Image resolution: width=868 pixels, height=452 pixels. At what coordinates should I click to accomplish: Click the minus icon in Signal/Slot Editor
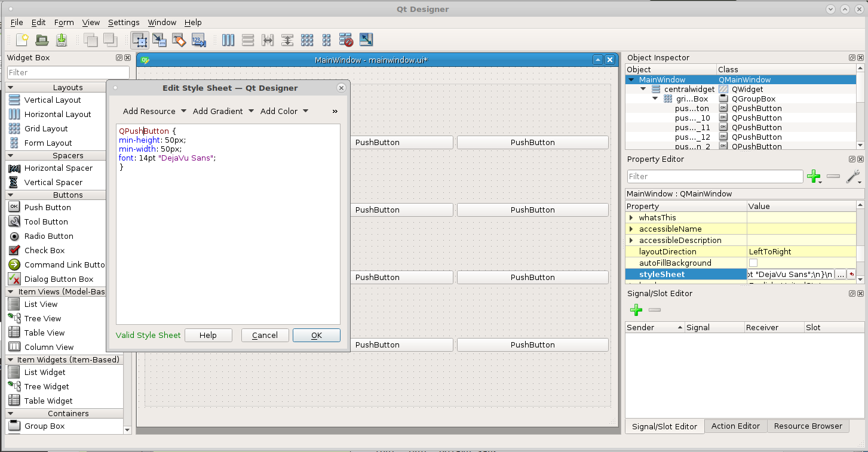coord(655,310)
